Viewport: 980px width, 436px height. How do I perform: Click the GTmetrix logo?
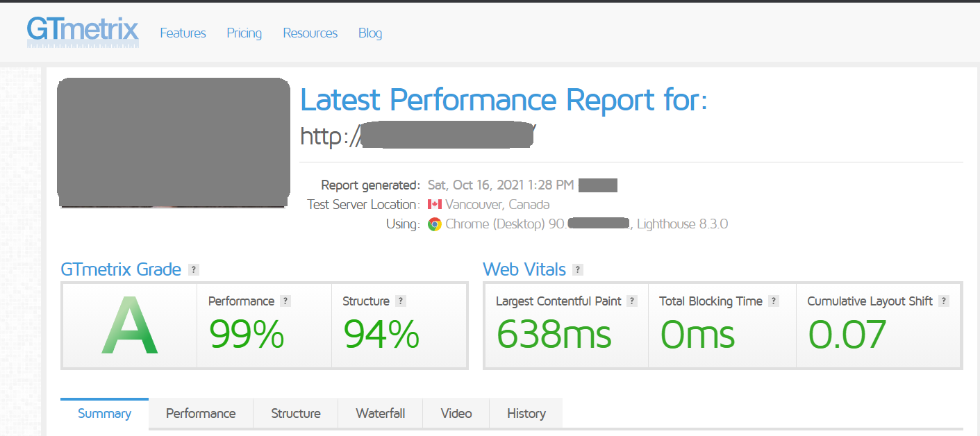83,32
